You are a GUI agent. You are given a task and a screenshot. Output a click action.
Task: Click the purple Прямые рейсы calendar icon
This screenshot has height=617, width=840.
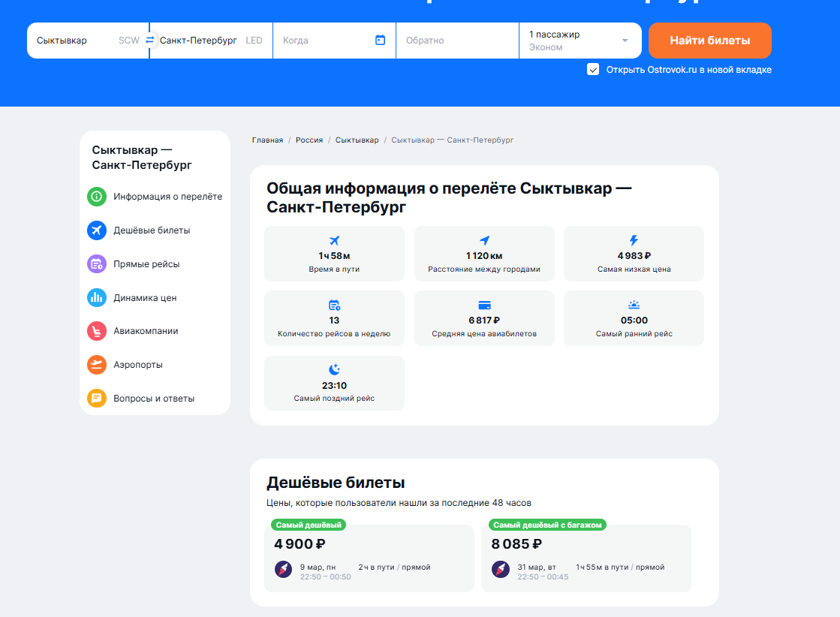[x=96, y=263]
